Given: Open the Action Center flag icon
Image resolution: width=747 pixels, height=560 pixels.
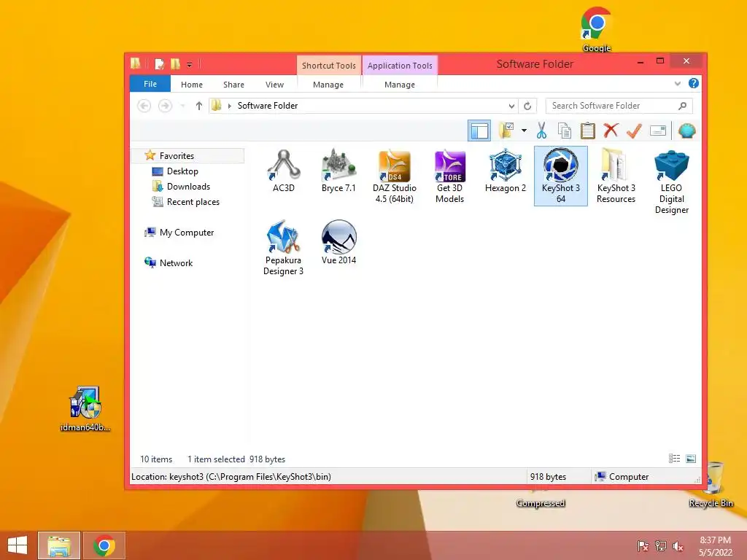Looking at the screenshot, I should pos(643,546).
